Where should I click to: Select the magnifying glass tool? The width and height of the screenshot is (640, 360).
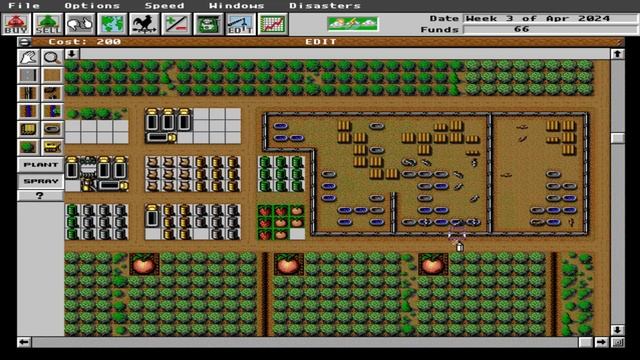(x=52, y=58)
